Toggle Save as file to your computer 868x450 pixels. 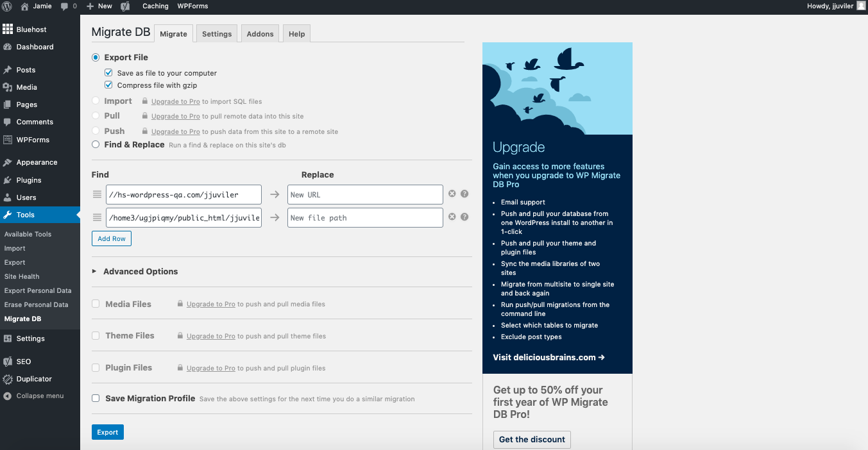pos(108,73)
